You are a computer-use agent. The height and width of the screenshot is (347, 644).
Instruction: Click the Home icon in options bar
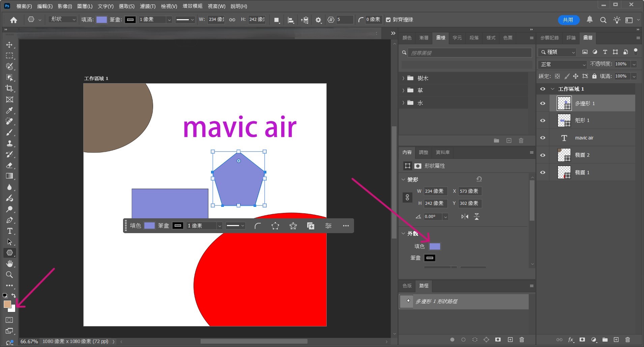click(x=13, y=20)
